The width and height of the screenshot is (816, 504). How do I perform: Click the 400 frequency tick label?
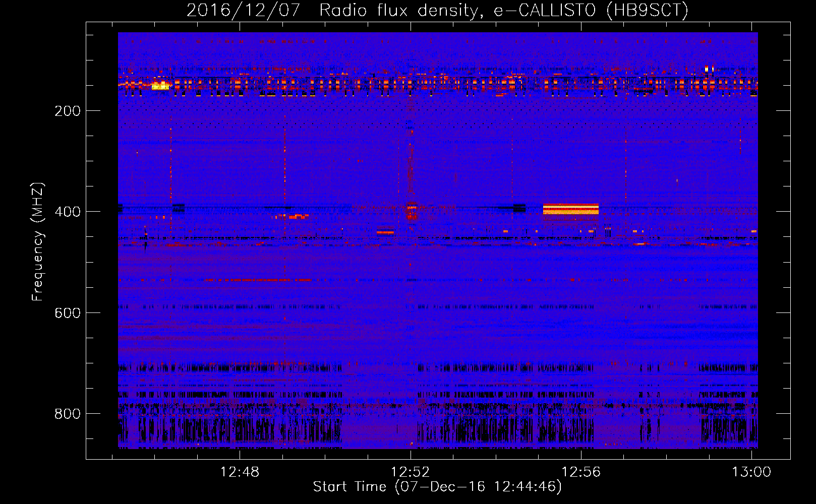(68, 212)
